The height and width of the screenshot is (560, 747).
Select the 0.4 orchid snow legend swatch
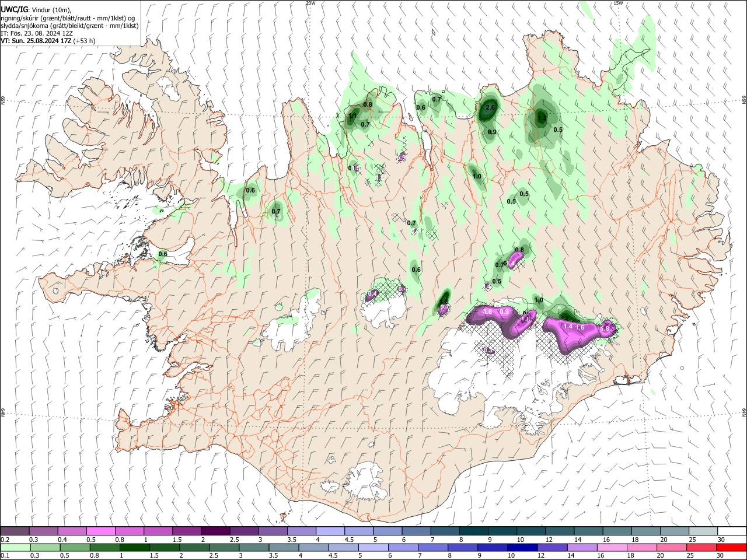(72, 531)
